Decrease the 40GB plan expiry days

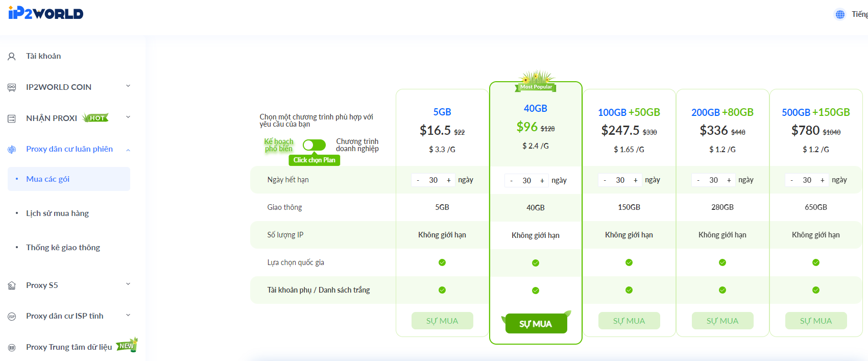pyautogui.click(x=512, y=181)
